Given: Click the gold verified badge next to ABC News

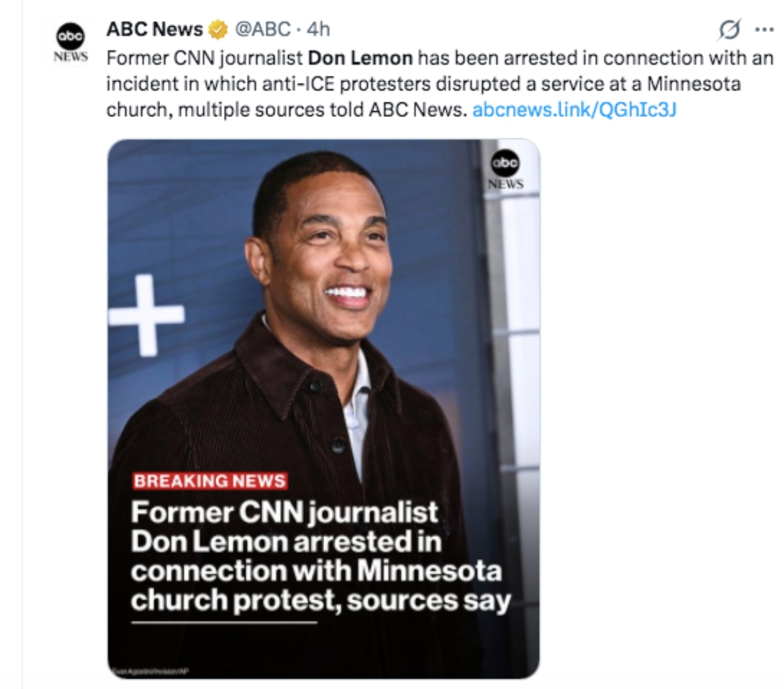Looking at the screenshot, I should 216,29.
